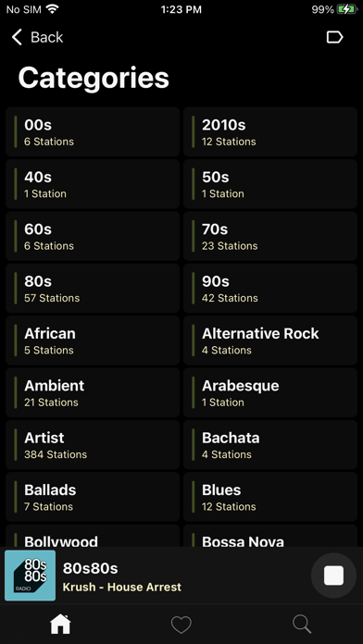The height and width of the screenshot is (644, 363).
Task: Tap the Krush - House Arrest now playing title
Action: click(121, 587)
